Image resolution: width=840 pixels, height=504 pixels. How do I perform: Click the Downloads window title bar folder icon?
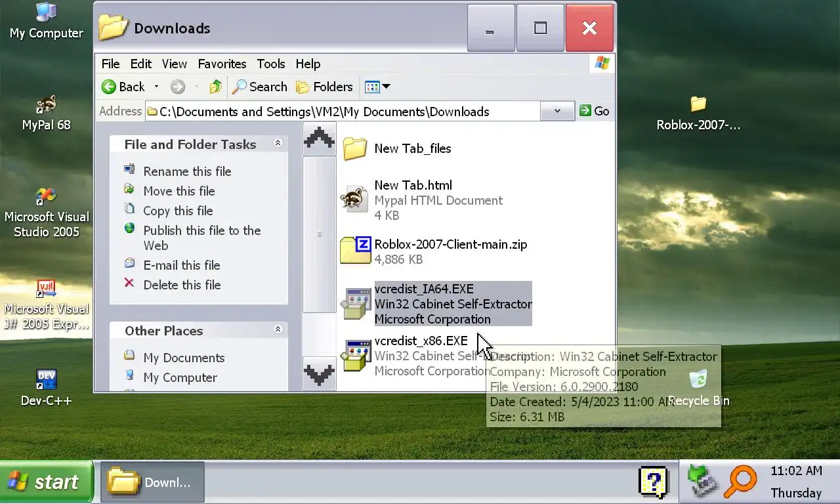(x=113, y=28)
